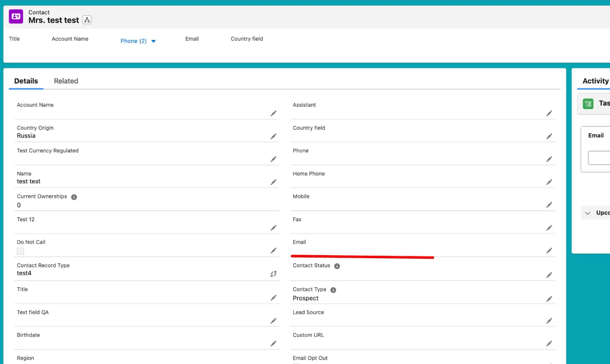Edit the Custom URL field pencil
Image resolution: width=610 pixels, height=364 pixels.
pos(549,343)
